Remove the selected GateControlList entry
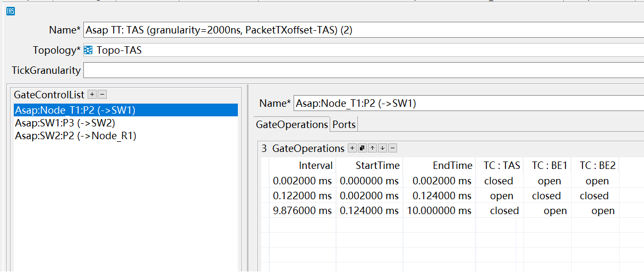The height and width of the screenshot is (272, 644). 102,95
